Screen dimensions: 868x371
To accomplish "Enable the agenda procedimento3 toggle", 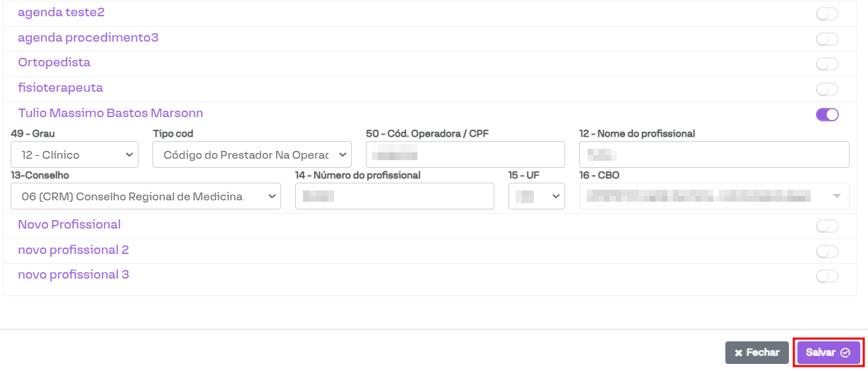I will (x=827, y=39).
